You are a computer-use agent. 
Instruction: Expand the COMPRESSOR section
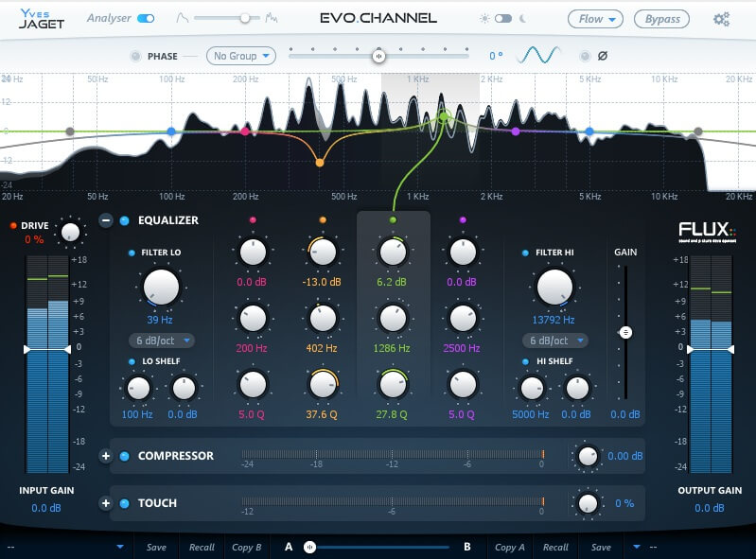[x=106, y=456]
